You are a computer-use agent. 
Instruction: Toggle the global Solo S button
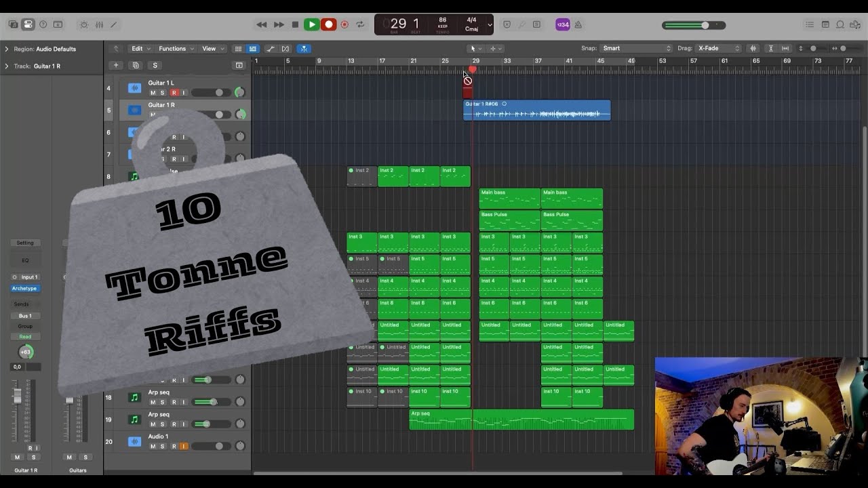coord(155,65)
